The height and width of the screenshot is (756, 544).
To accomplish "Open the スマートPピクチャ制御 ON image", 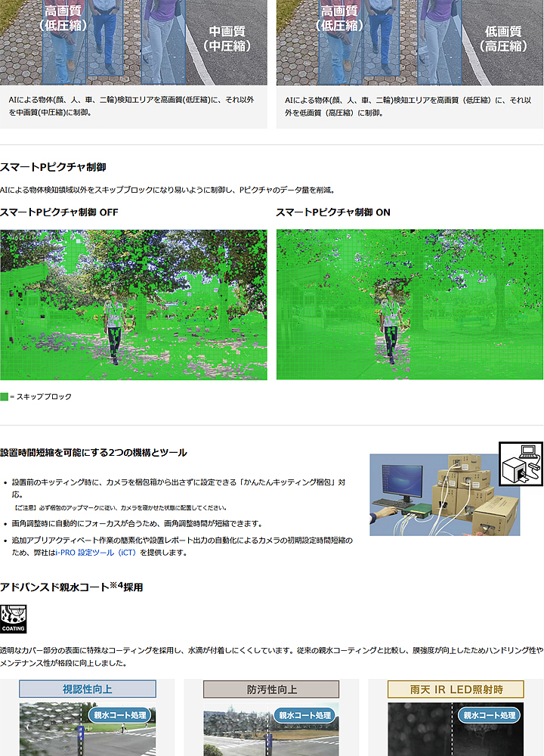I will click(x=410, y=305).
